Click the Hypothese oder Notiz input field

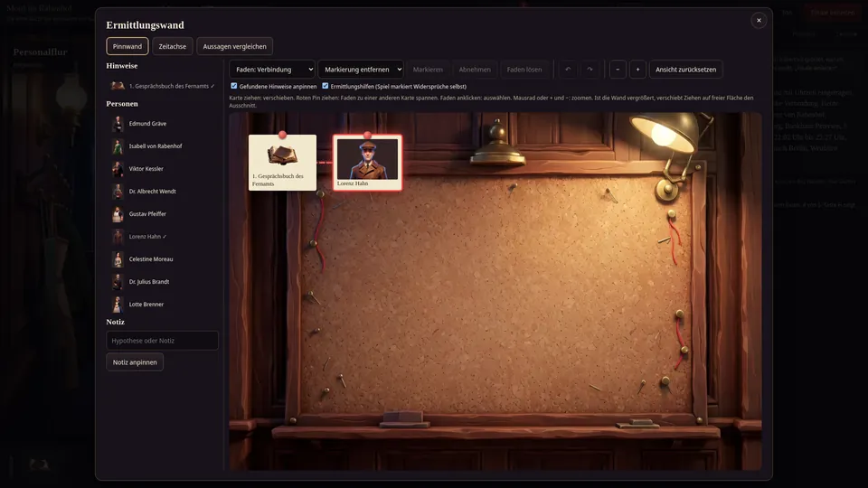tap(162, 341)
